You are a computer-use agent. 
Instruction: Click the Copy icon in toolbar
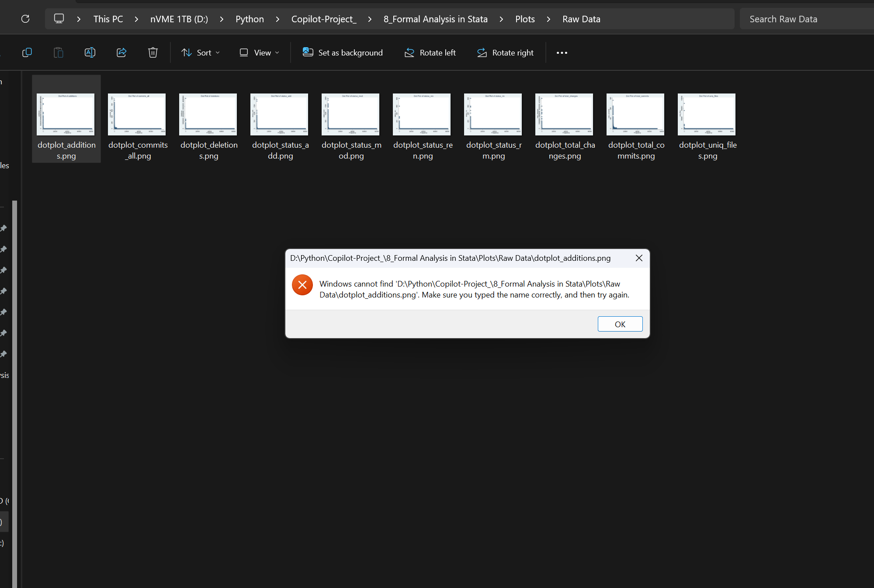tap(27, 52)
